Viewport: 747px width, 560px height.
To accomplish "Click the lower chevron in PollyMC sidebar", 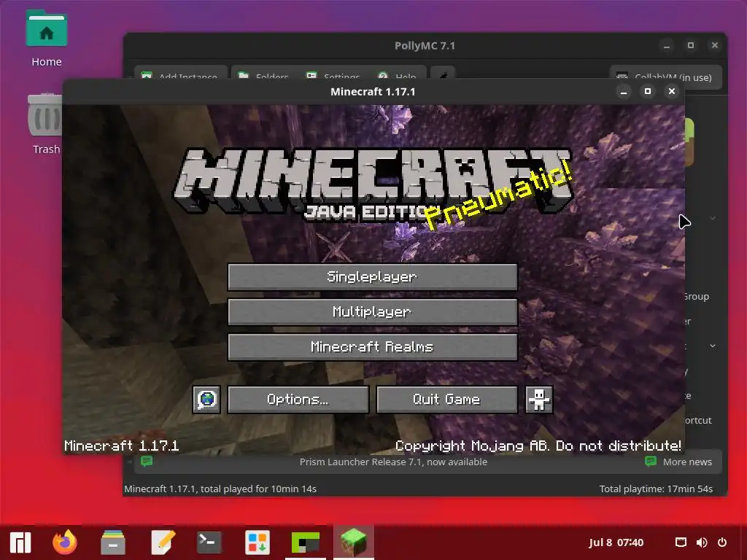I will coord(713,346).
